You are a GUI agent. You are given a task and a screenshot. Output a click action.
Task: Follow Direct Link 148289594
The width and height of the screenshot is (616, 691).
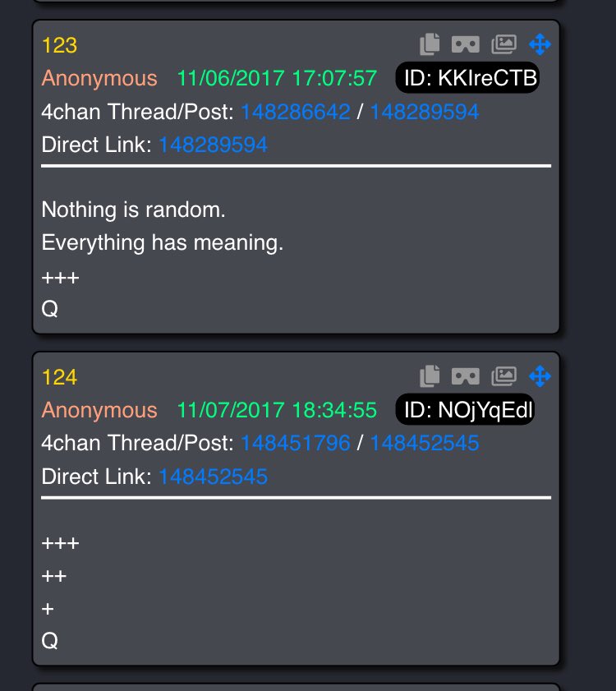pos(213,145)
